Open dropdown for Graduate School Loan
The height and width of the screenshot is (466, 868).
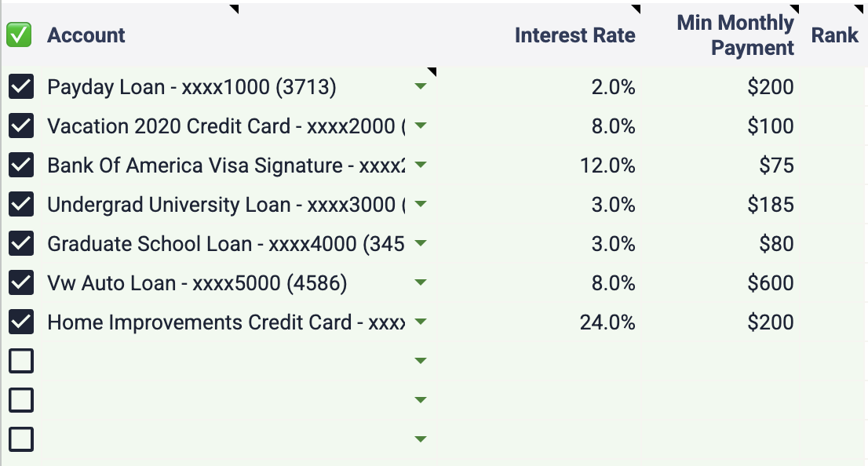click(x=421, y=243)
